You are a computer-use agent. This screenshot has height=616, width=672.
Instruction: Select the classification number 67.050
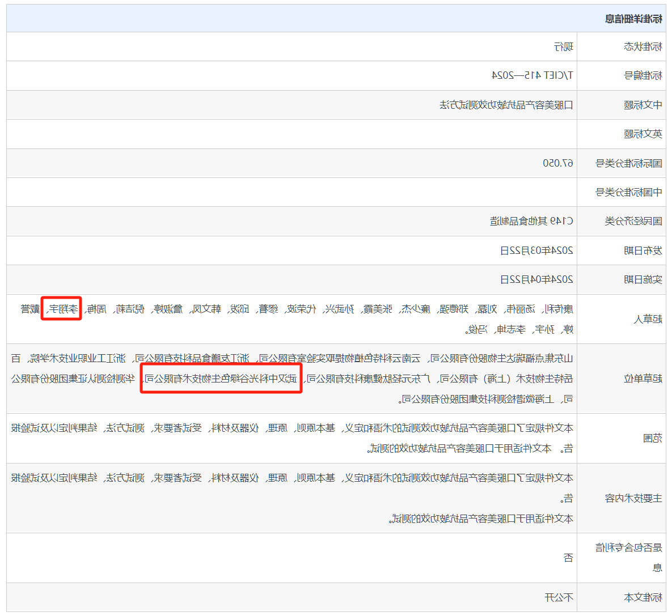(558, 163)
